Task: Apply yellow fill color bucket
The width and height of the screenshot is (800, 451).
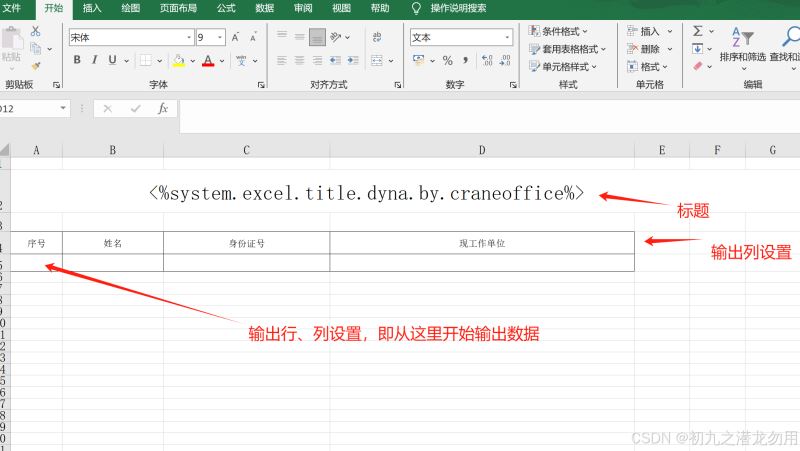Action: click(179, 61)
